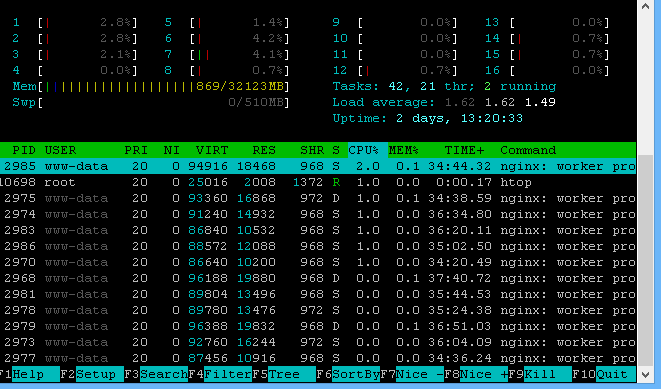Screen dimensions: 661x389
Task: Sort by the USER column header
Action: (60, 150)
